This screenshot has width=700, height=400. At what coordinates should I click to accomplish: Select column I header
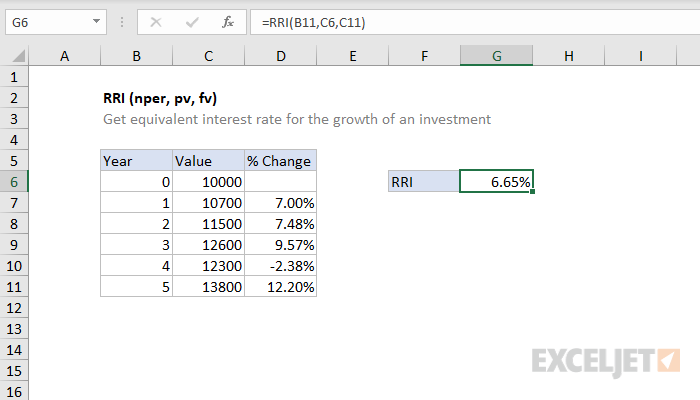[641, 56]
